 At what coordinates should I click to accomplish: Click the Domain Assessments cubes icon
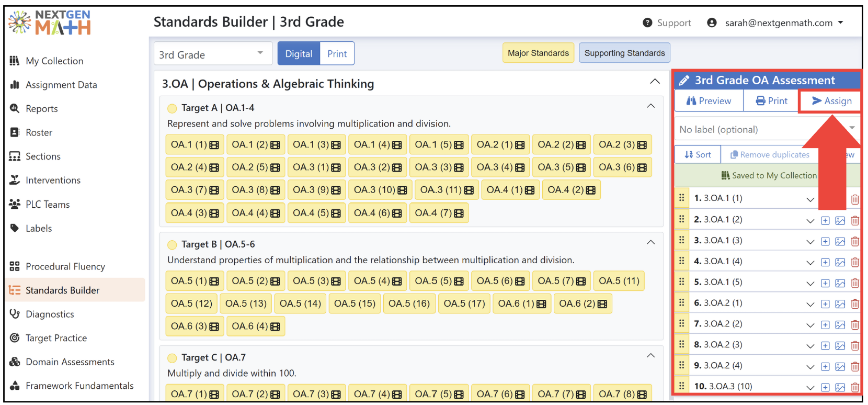15,362
